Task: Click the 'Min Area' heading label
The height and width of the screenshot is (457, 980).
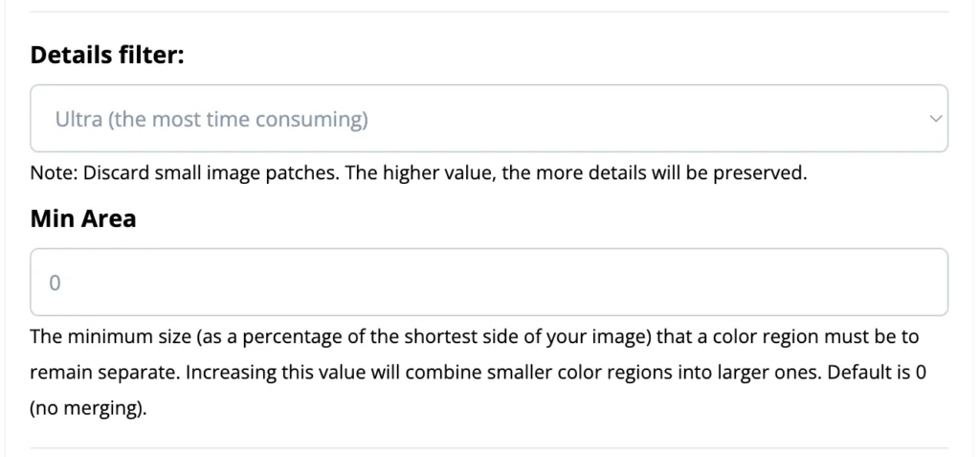Action: tap(83, 219)
